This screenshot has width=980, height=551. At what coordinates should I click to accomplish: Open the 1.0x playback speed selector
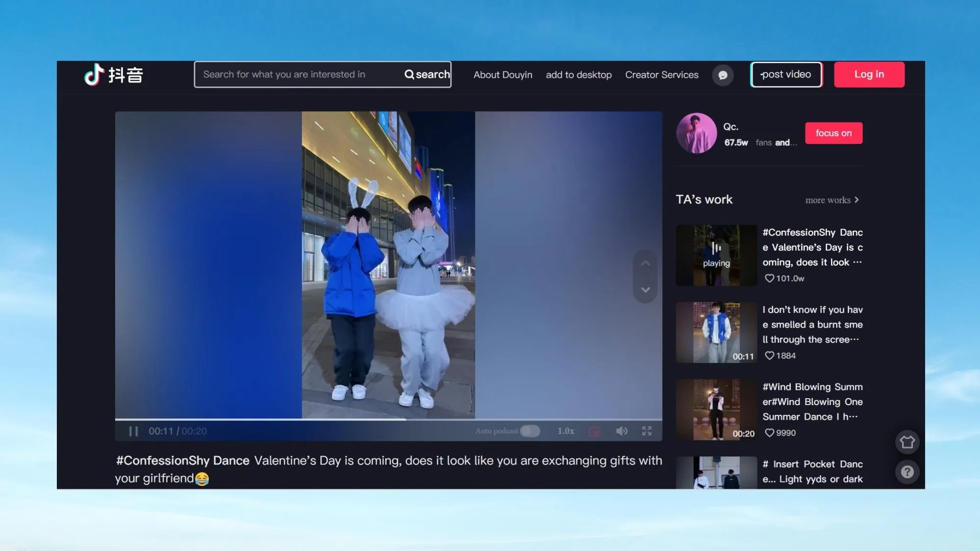click(x=565, y=431)
